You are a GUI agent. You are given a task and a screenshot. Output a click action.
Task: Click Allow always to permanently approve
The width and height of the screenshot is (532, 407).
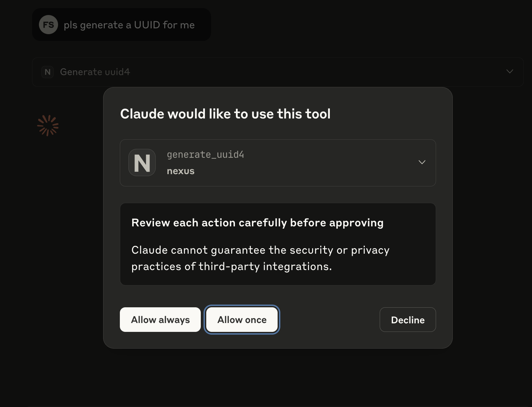coord(160,320)
